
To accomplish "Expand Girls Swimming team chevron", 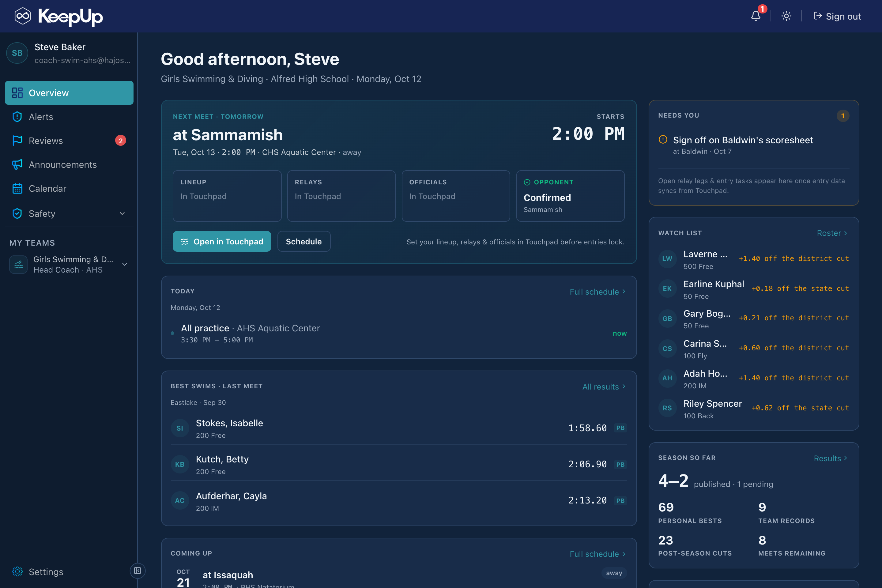I will pos(125,264).
